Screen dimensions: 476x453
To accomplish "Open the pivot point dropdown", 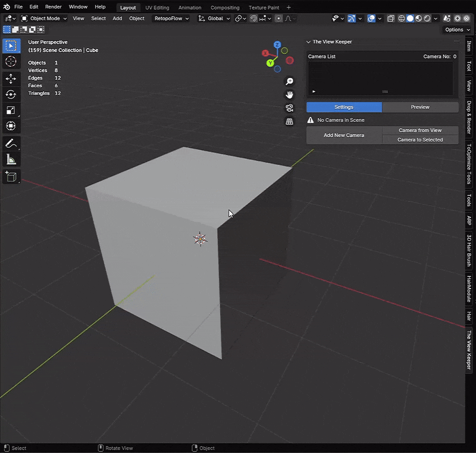I will point(240,18).
